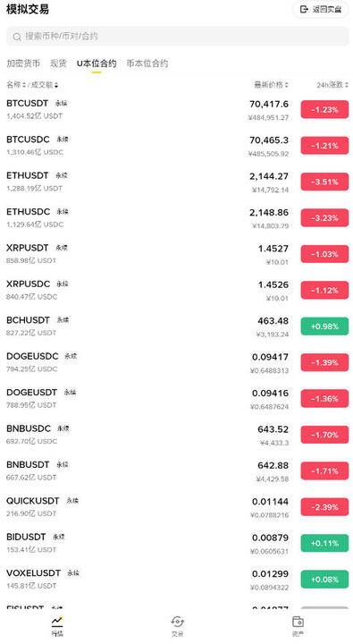Click the exit icon in 返回实盘
The width and height of the screenshot is (353, 644).
pos(304,9)
